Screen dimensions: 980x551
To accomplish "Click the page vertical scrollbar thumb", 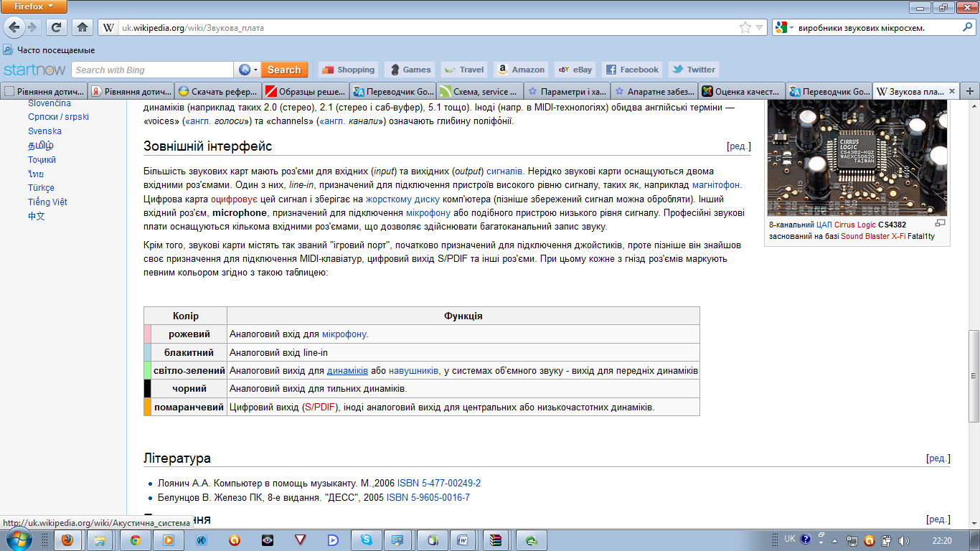I will [974, 377].
